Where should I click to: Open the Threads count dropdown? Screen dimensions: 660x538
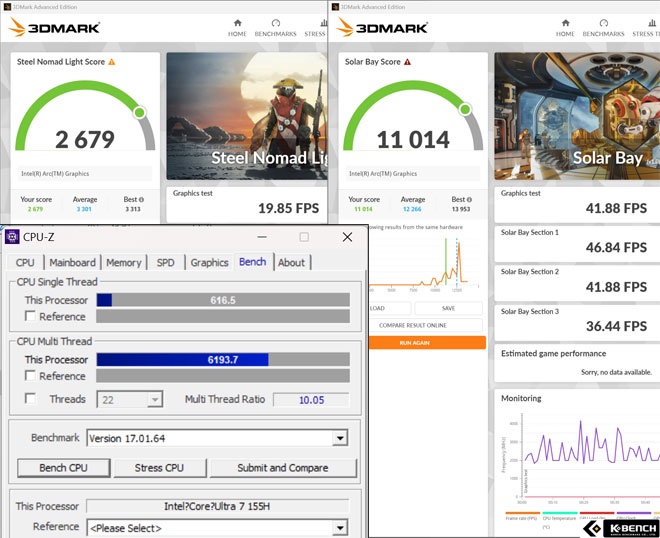pyautogui.click(x=155, y=399)
